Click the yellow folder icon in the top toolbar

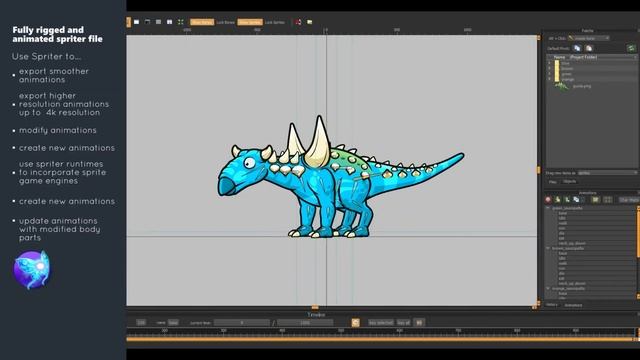pyautogui.click(x=309, y=22)
